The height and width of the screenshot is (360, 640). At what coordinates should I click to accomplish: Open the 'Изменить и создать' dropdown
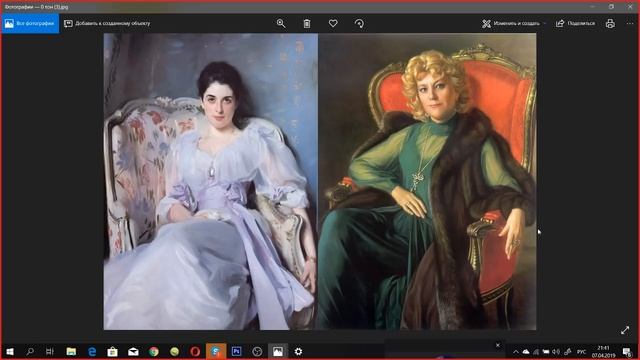(x=514, y=24)
